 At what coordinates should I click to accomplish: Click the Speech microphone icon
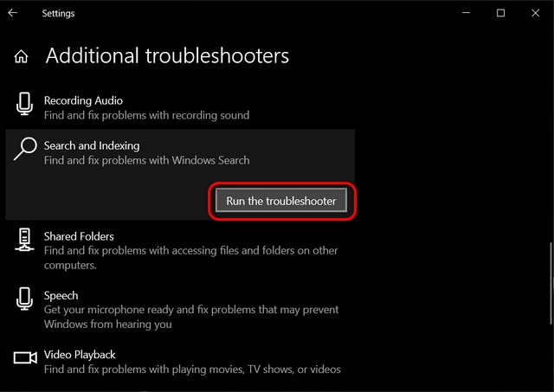[x=25, y=299]
